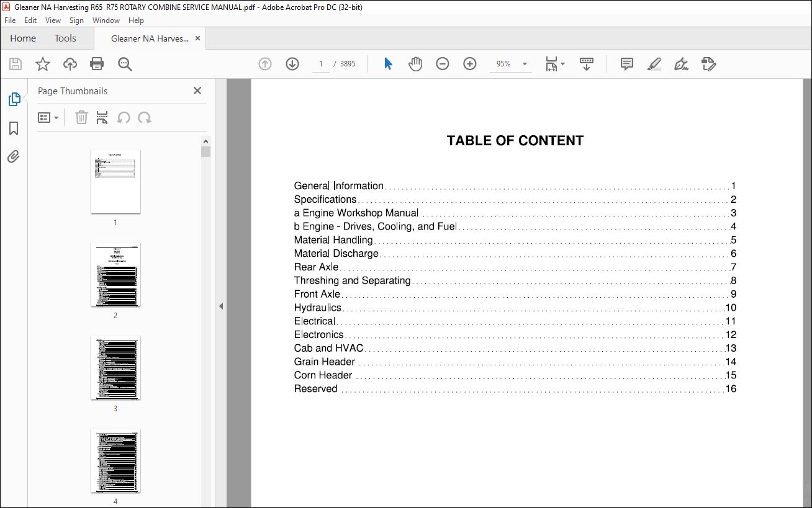Click the Hydraulics entry

318,308
